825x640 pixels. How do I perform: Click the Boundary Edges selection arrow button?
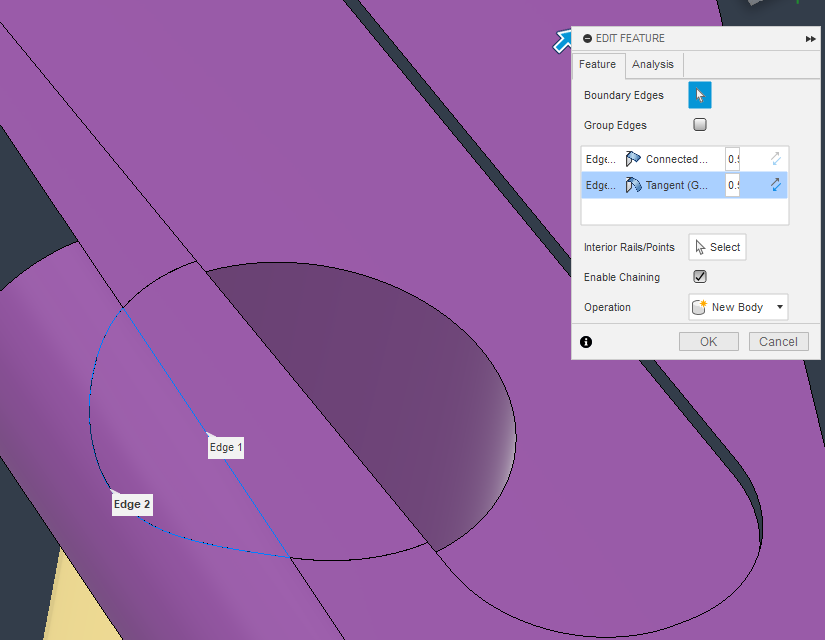[x=700, y=95]
